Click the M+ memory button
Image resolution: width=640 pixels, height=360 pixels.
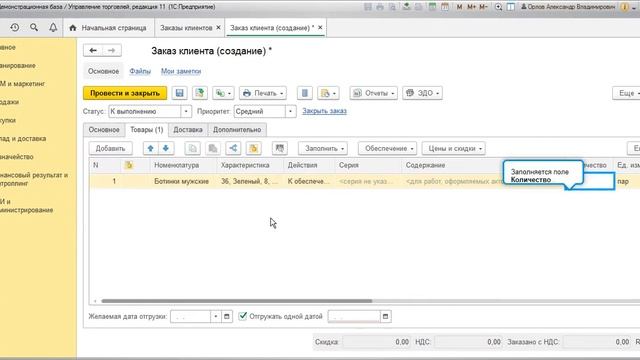471,7
